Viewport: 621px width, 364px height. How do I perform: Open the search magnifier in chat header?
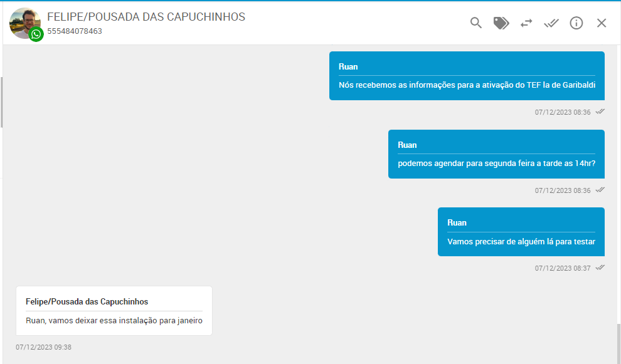pyautogui.click(x=476, y=23)
